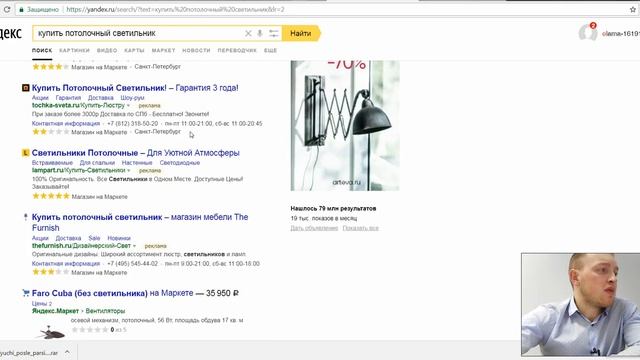Open advanced search filters icon

pyautogui.click(x=273, y=33)
